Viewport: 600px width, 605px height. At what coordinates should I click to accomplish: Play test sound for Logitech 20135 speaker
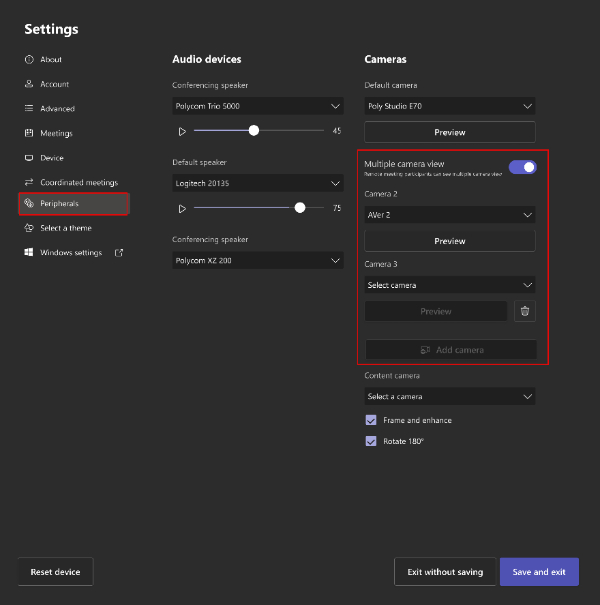click(x=182, y=208)
